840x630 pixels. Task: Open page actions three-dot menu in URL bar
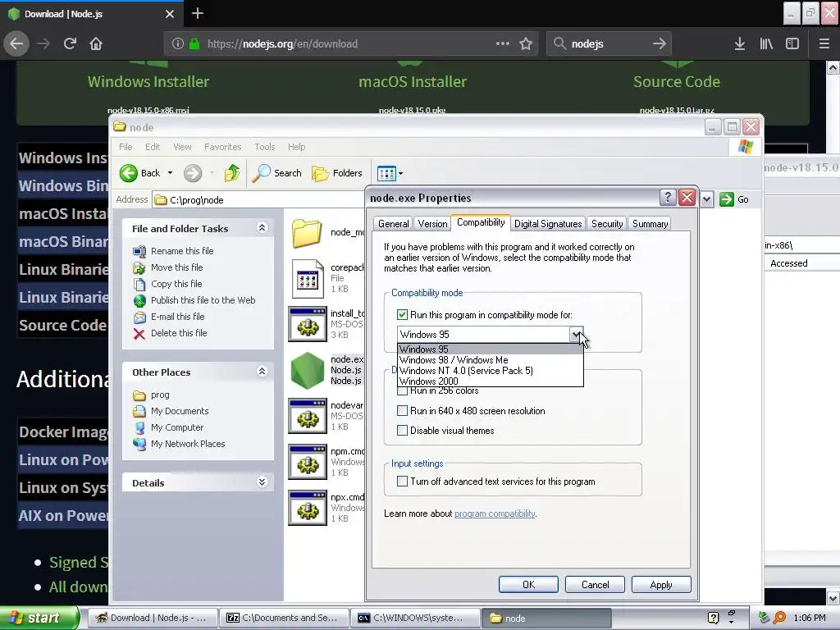pos(503,43)
